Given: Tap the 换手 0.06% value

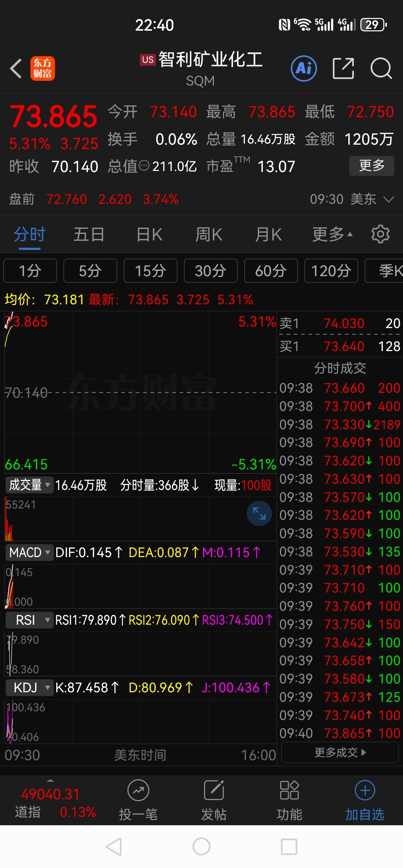Looking at the screenshot, I should [176, 139].
